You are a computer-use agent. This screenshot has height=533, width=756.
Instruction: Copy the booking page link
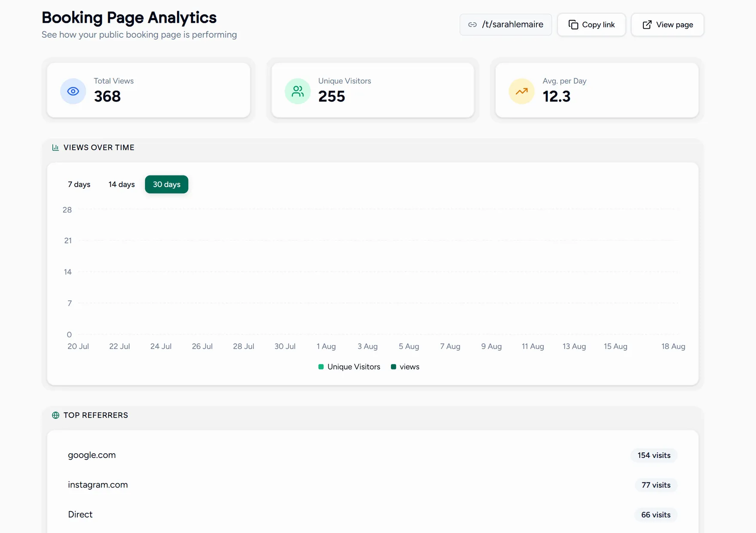click(591, 24)
